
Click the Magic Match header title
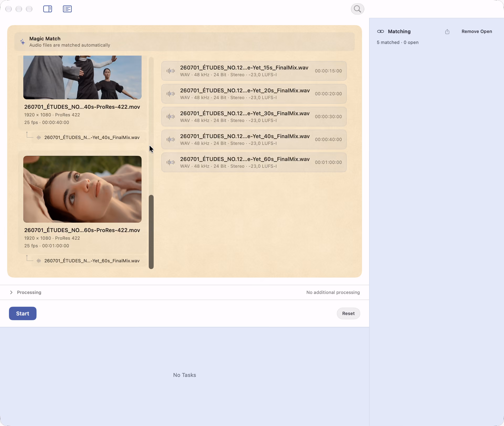pos(45,39)
